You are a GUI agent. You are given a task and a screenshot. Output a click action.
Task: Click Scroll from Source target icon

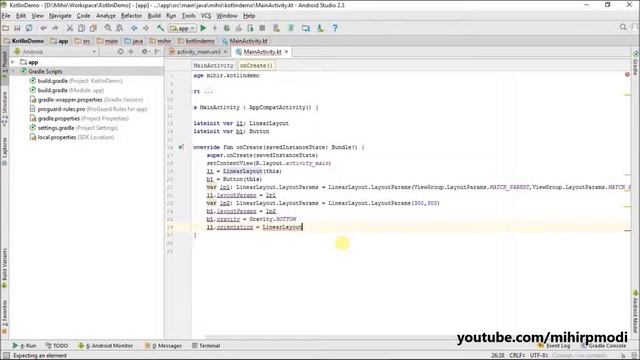[120, 52]
